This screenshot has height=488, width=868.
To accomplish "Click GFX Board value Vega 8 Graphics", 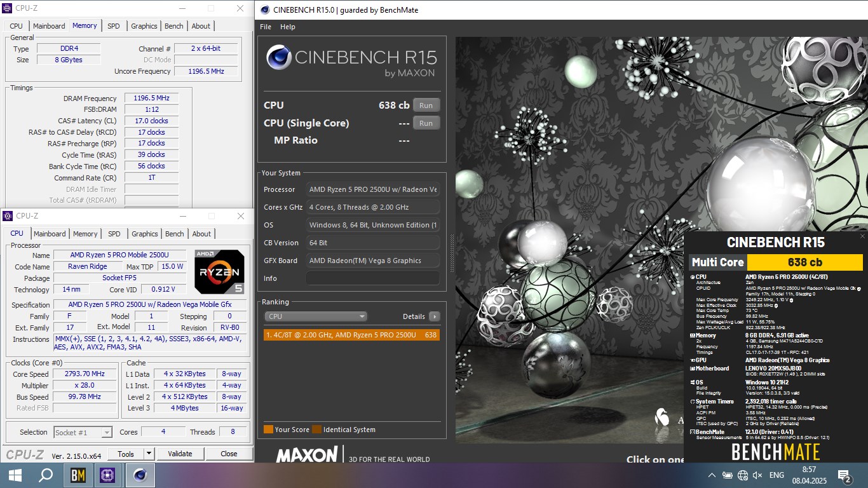I will pos(373,261).
